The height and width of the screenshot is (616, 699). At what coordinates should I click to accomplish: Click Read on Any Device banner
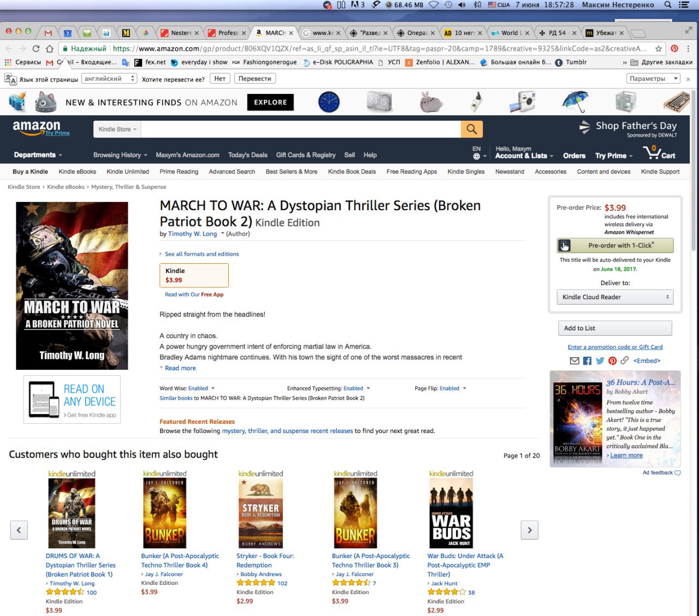[72, 400]
